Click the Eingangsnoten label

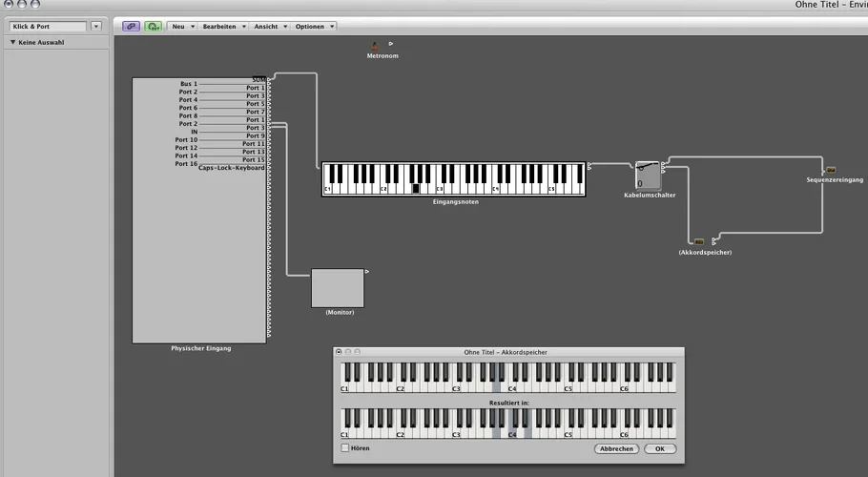pyautogui.click(x=456, y=202)
